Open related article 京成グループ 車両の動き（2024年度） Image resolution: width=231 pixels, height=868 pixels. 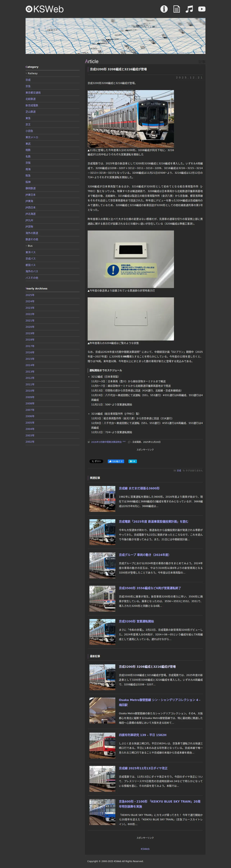point(144,555)
